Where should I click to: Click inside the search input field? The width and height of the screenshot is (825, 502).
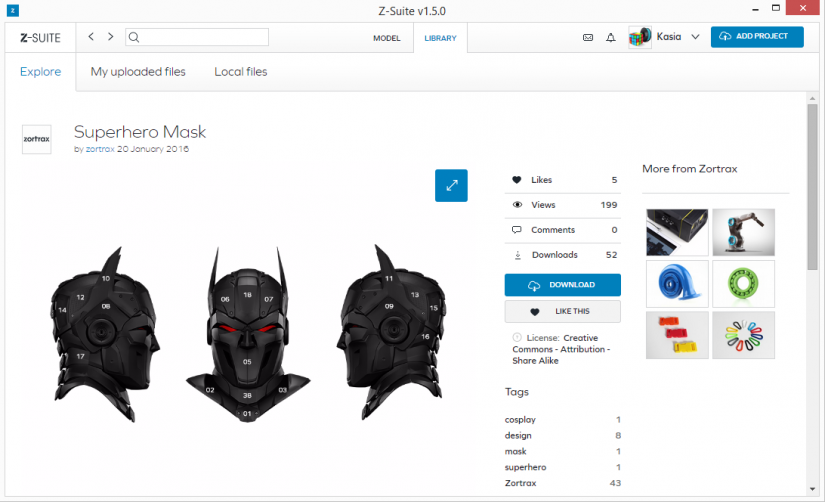197,37
